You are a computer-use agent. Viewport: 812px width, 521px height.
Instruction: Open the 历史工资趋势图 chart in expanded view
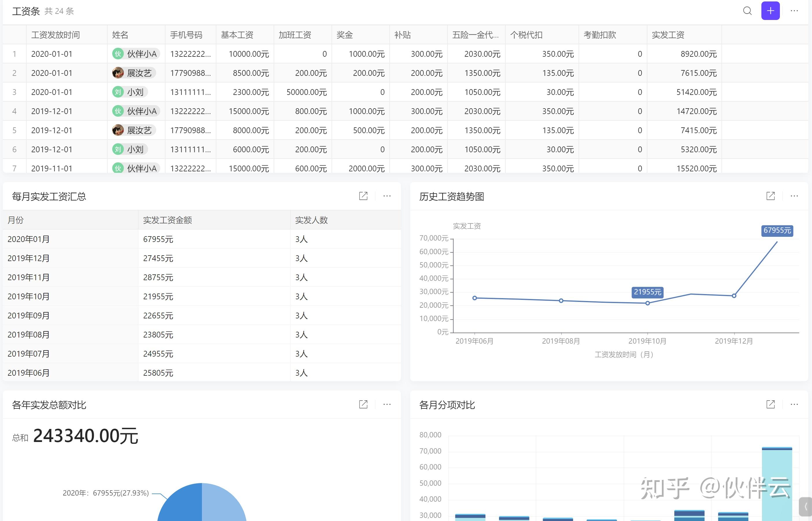click(770, 196)
